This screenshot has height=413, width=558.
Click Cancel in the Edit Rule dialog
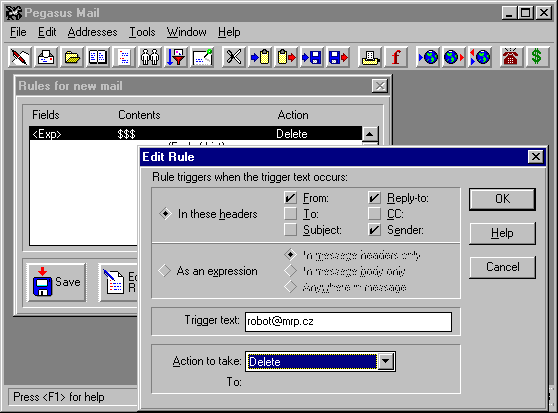click(502, 267)
